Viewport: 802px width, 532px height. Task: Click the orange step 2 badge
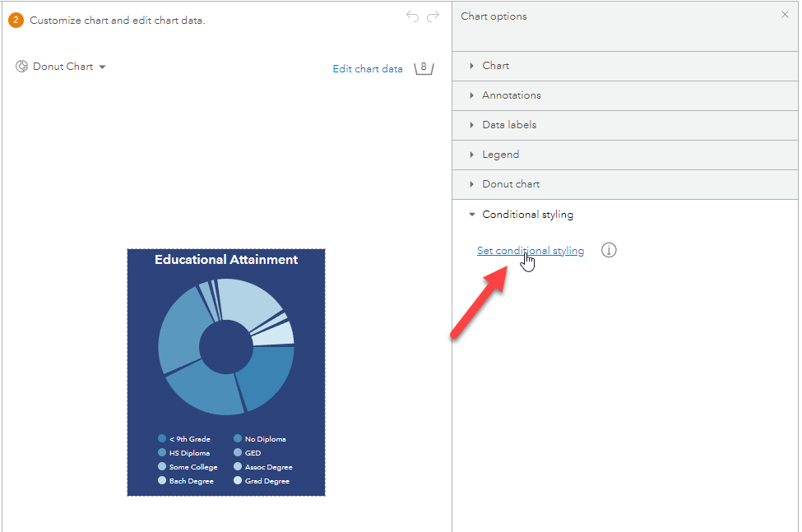tap(15, 20)
